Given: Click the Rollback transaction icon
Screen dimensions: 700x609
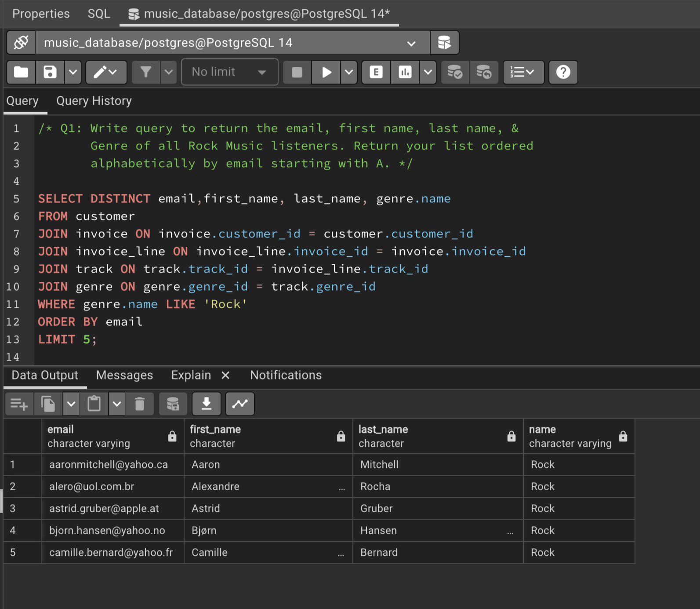Looking at the screenshot, I should [484, 72].
